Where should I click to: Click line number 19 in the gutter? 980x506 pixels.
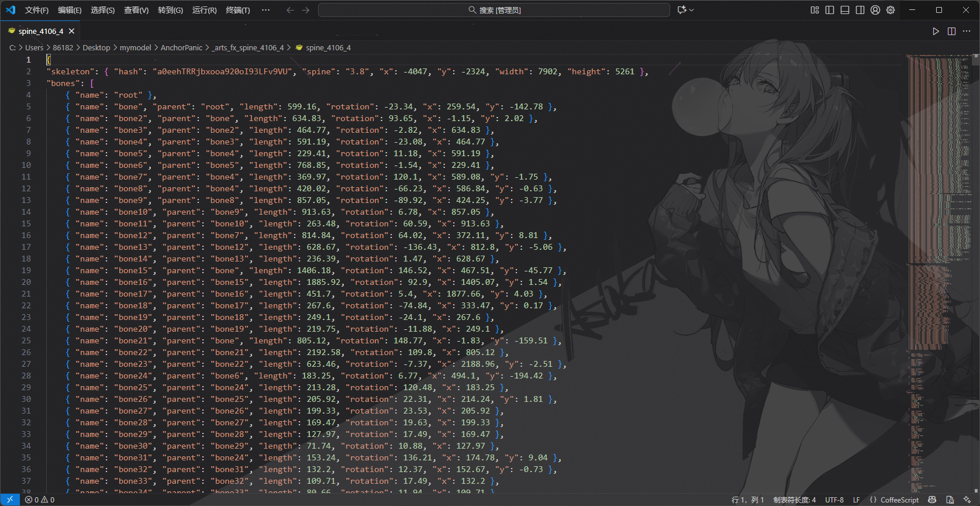click(26, 270)
